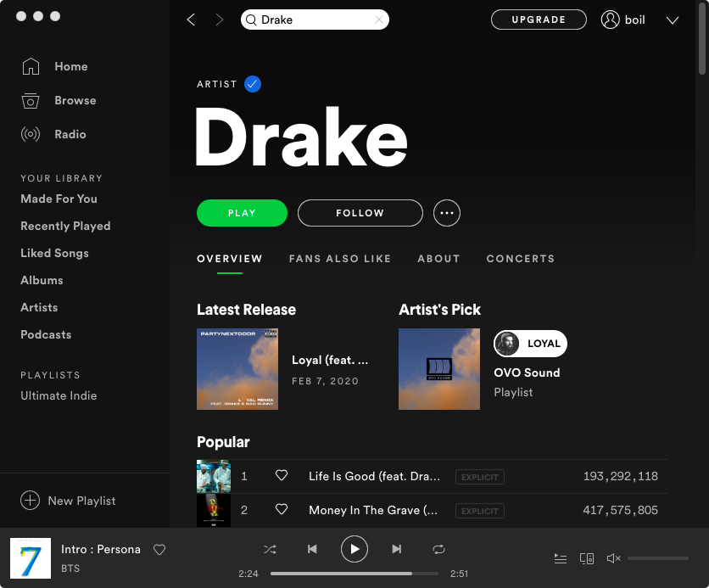The image size is (709, 588).
Task: Like the now playing song Intro : Persona
Action: (x=159, y=550)
